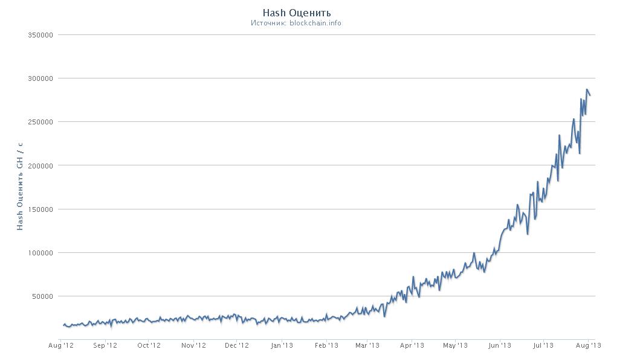The height and width of the screenshot is (364, 640).
Task: Click the Mar '13 x-axis label
Action: click(367, 346)
